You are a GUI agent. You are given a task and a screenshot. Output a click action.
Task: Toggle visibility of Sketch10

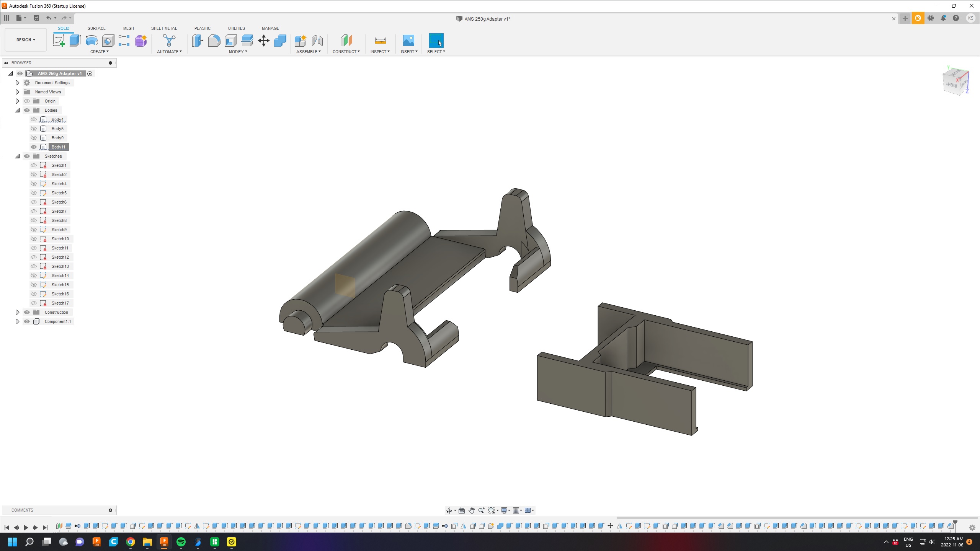coord(34,238)
